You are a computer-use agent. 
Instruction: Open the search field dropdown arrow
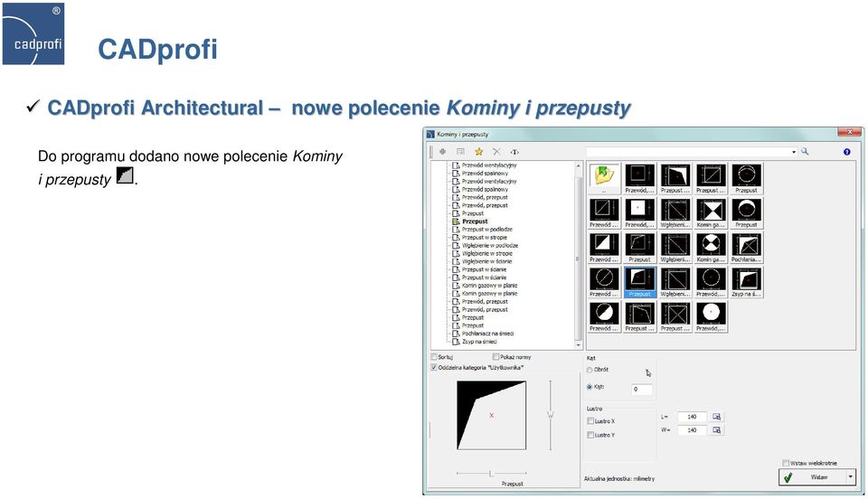coord(794,152)
